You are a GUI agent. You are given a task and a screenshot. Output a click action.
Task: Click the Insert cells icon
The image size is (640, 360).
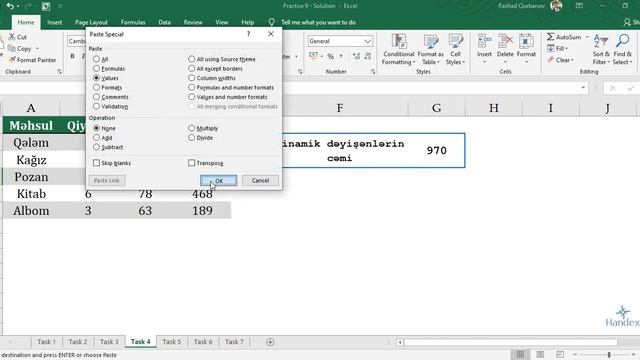click(x=484, y=41)
